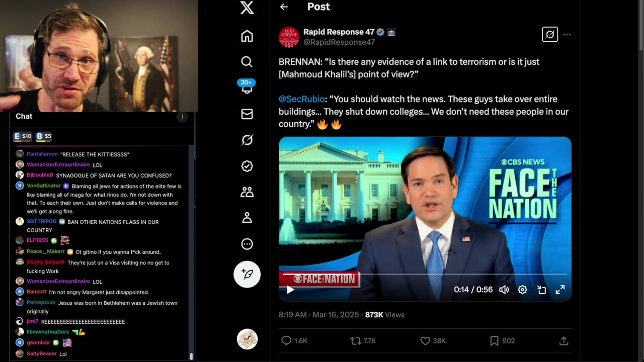Open Grok icon in sidebar
Image resolution: width=644 pixels, height=362 pixels.
pos(247,140)
